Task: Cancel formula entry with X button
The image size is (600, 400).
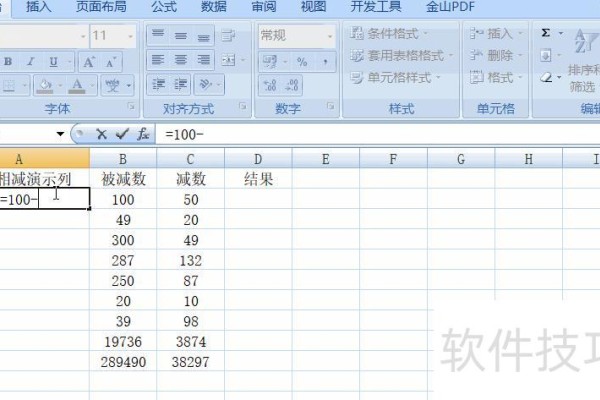Action: (x=101, y=134)
